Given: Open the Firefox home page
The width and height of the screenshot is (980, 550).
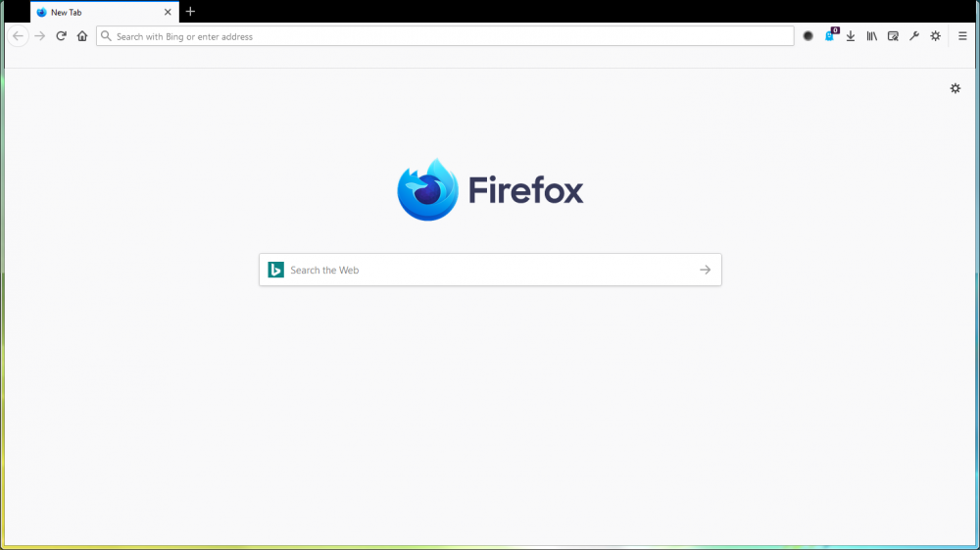Looking at the screenshot, I should [82, 36].
